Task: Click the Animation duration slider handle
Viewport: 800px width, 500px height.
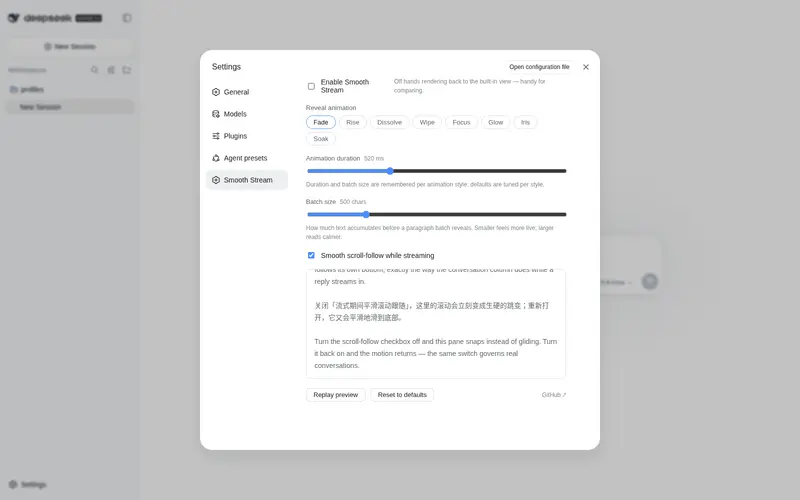Action: pyautogui.click(x=390, y=171)
